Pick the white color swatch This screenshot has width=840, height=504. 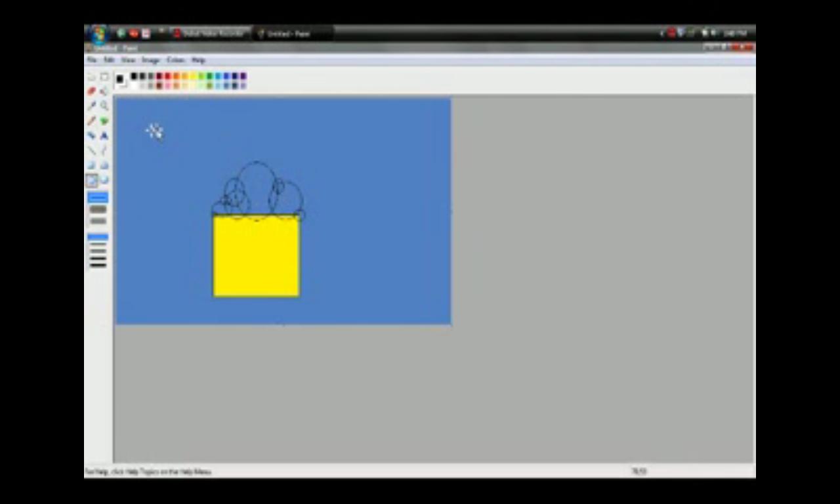(x=133, y=85)
